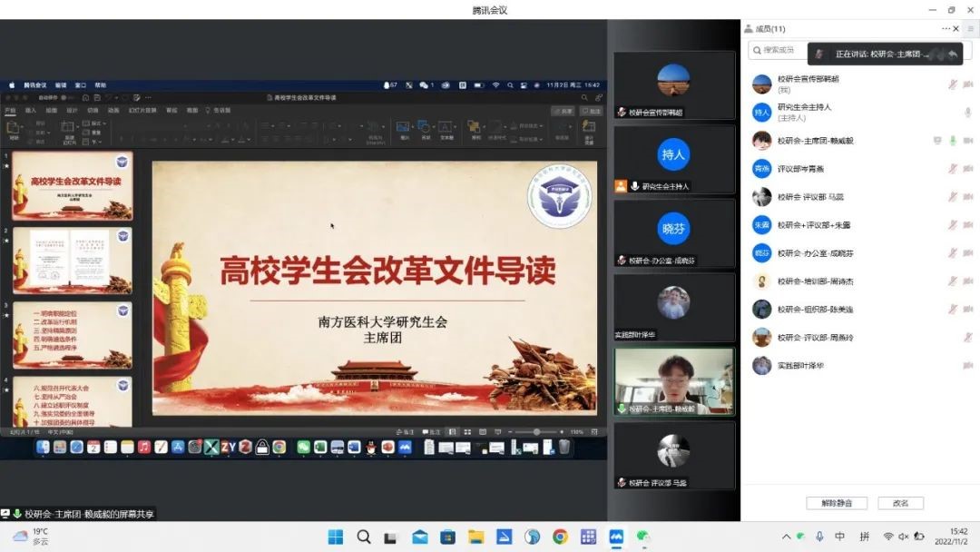Select member 校研会-培训部-周诗杰 in list
This screenshot has width=980, height=552.
point(862,281)
